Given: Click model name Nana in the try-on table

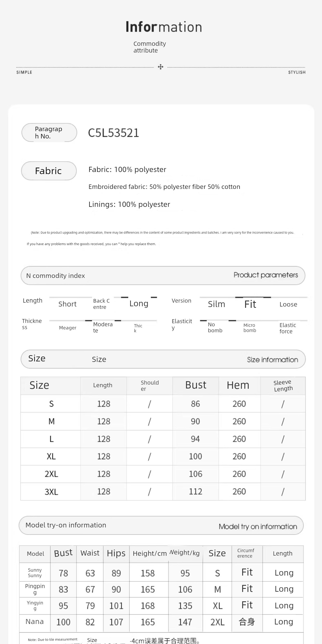Looking at the screenshot, I should point(35,622).
